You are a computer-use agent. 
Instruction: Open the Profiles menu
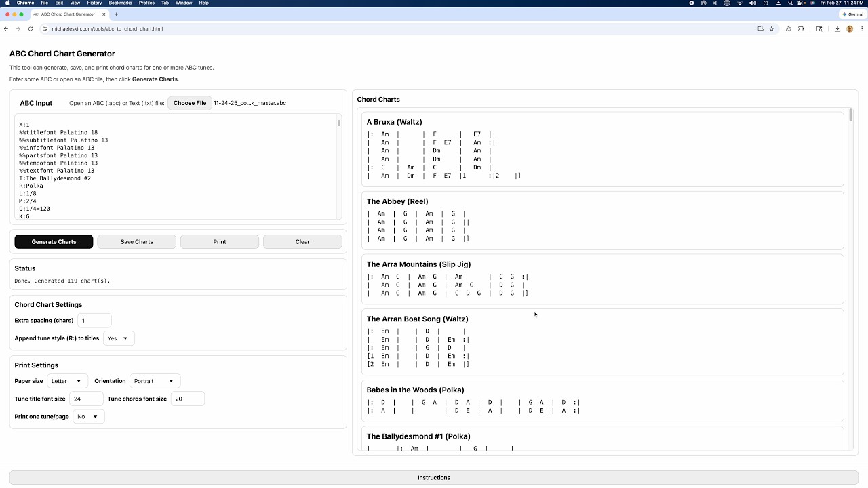point(146,3)
